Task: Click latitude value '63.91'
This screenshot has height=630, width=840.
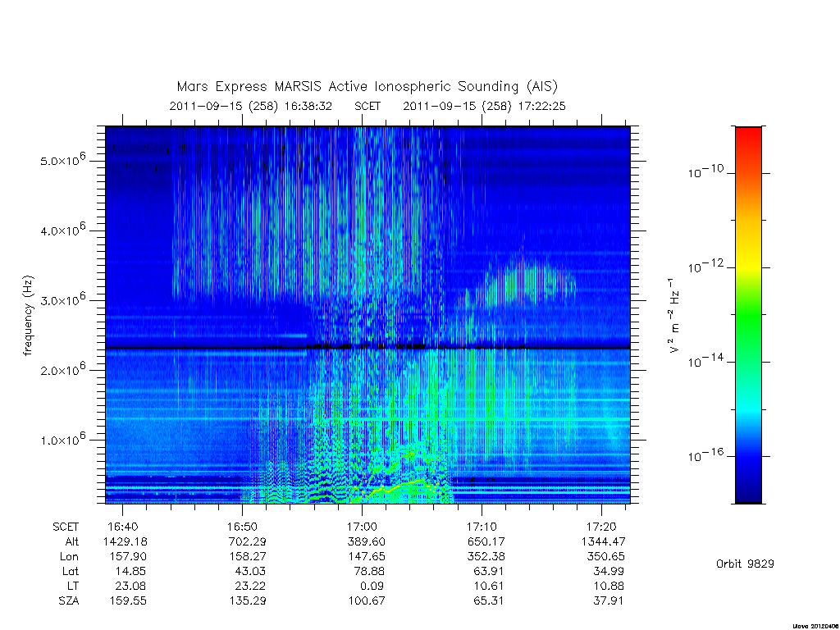Action: 489,572
